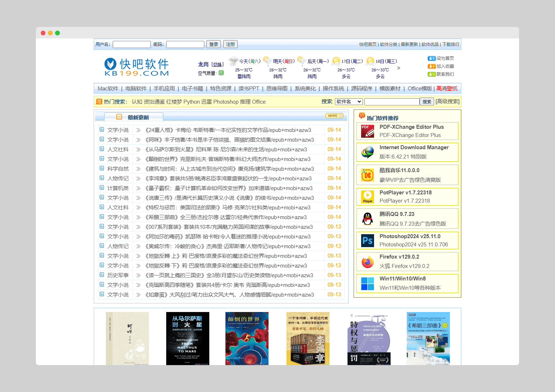Click the PDF-XChange Editor Plus icon
This screenshot has width=555, height=392.
click(x=367, y=131)
